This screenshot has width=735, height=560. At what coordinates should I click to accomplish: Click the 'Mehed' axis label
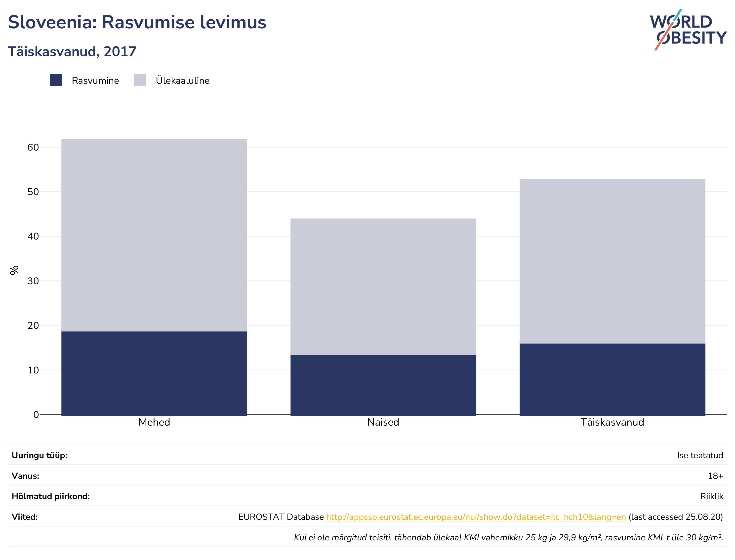tap(154, 422)
